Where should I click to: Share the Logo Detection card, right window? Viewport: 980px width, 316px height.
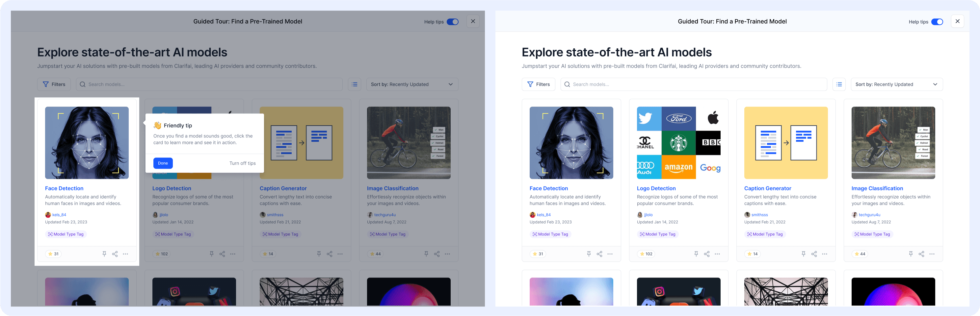click(707, 254)
